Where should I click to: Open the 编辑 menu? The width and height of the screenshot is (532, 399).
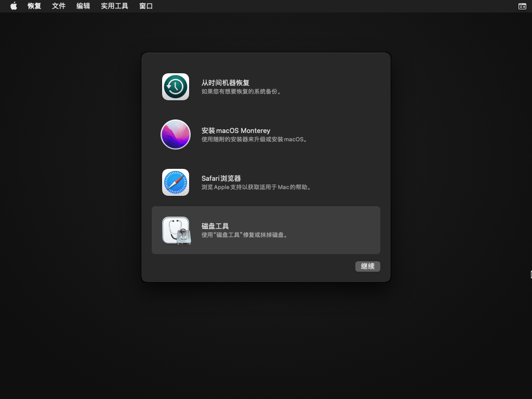[x=83, y=6]
